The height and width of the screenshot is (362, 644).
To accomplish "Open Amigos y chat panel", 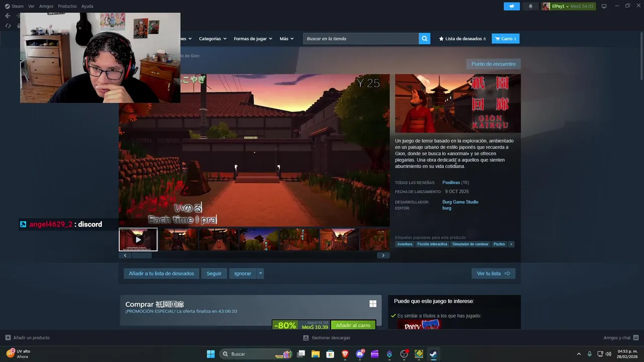I will 621,338.
